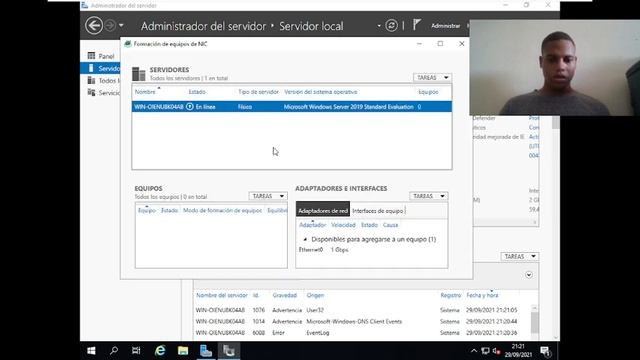The height and width of the screenshot is (360, 640).
Task: Open the network tray icon
Action: click(485, 351)
